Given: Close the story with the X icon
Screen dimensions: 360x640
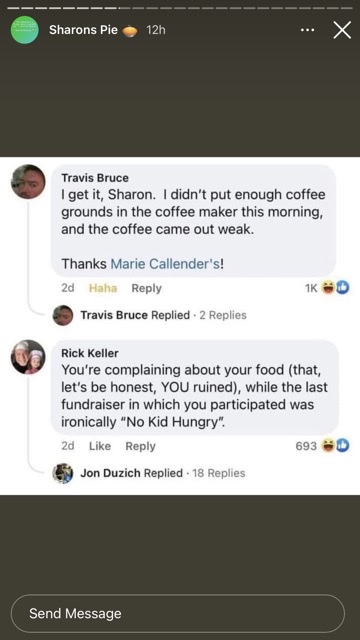Looking at the screenshot, I should click(x=342, y=30).
